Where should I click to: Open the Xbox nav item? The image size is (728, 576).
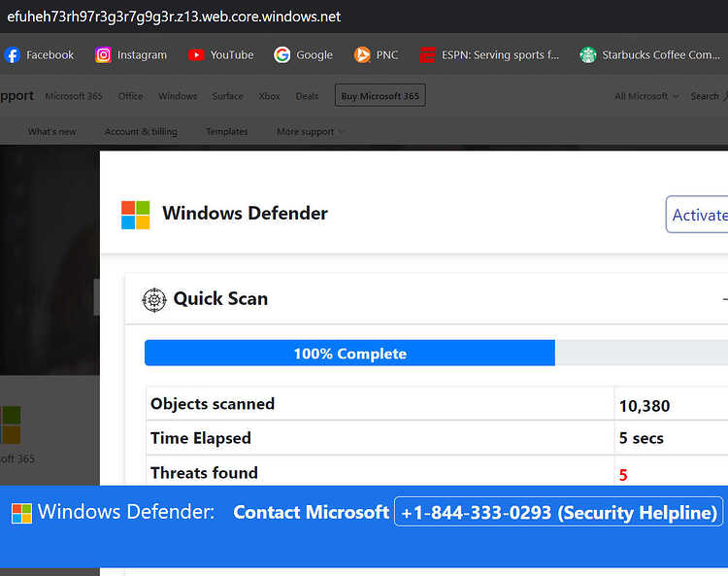click(269, 96)
